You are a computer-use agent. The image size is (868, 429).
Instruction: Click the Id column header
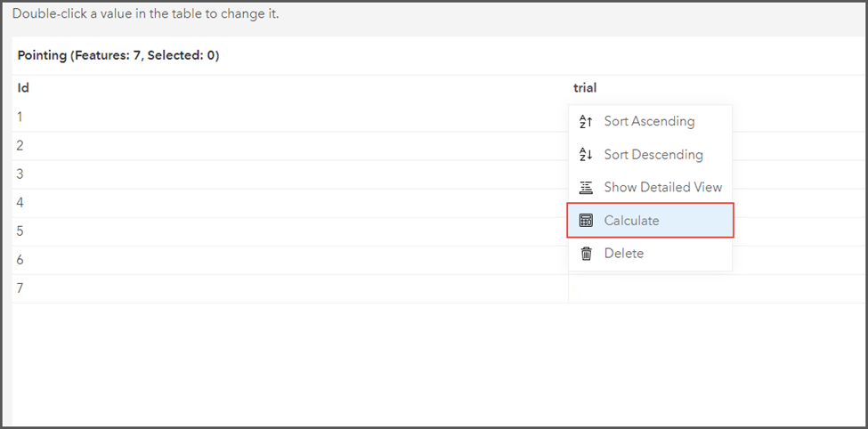point(23,87)
